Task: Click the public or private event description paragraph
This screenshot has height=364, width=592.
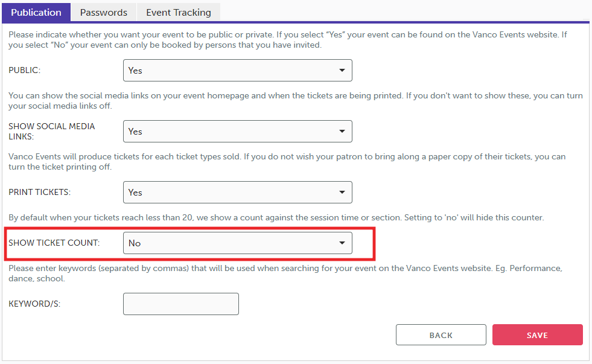Action: 288,40
